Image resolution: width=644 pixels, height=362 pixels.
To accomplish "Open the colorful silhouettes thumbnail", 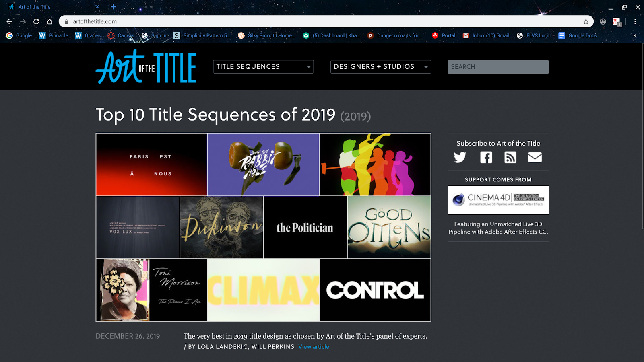I will [x=375, y=165].
